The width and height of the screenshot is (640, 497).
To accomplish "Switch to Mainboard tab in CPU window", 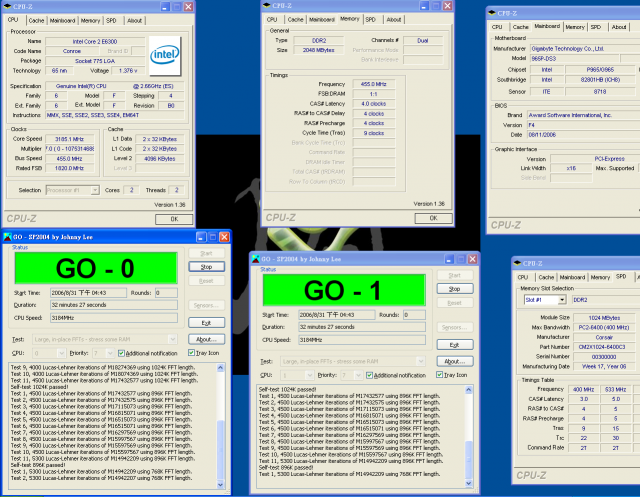I will pyautogui.click(x=62, y=20).
